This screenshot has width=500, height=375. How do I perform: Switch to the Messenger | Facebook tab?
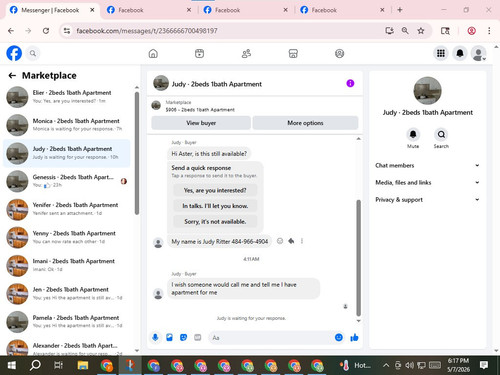[52, 10]
